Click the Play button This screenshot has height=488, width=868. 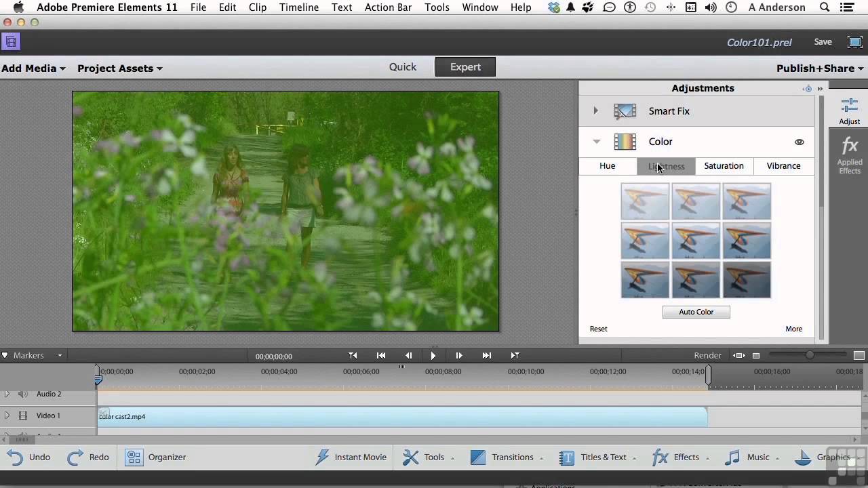(433, 356)
